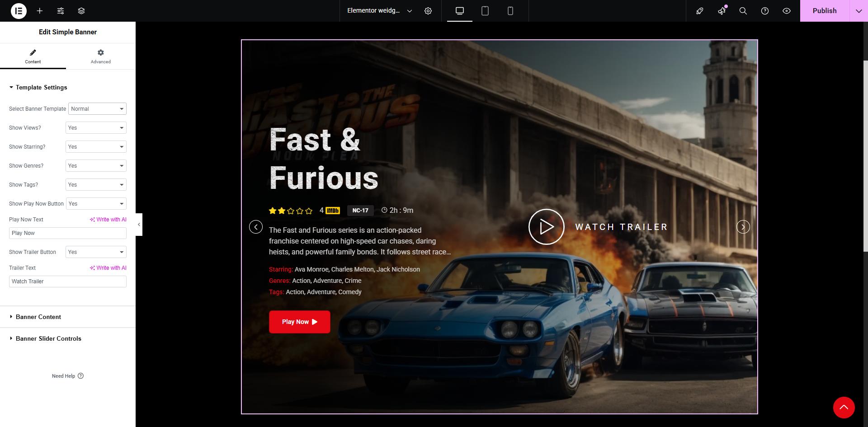Go to next banner slide
Image resolution: width=868 pixels, height=427 pixels.
pos(743,227)
